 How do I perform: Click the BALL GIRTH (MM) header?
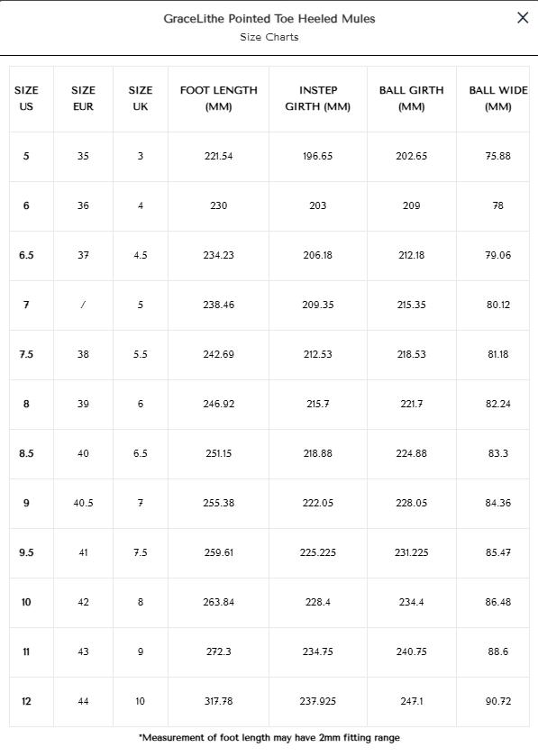pyautogui.click(x=411, y=98)
